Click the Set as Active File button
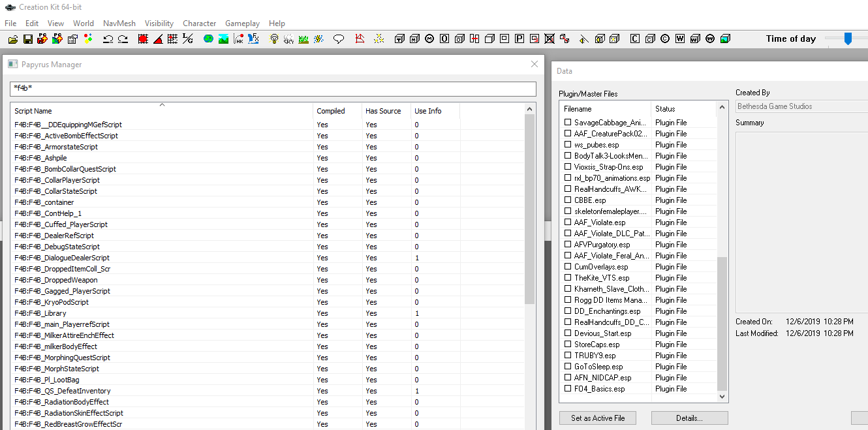This screenshot has height=430, width=868. point(598,418)
